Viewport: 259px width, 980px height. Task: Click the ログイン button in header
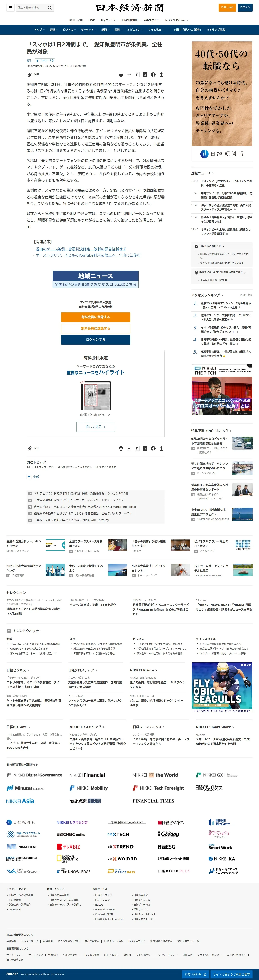(x=245, y=7)
